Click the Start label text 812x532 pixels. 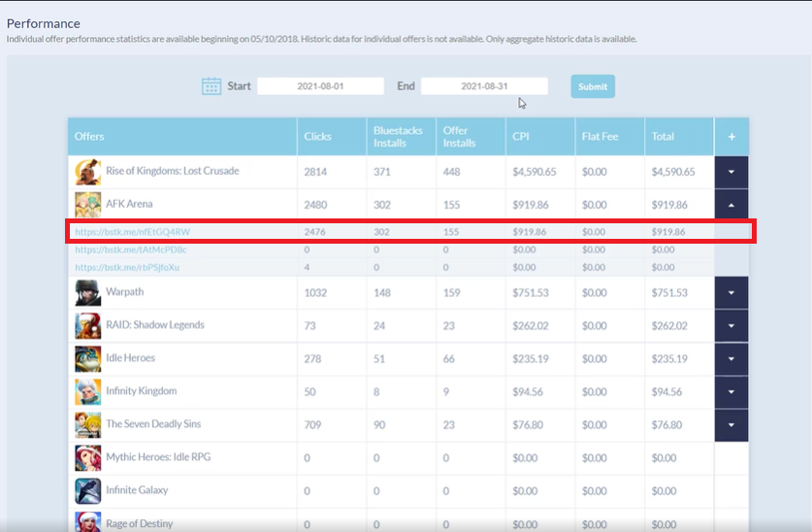point(240,86)
